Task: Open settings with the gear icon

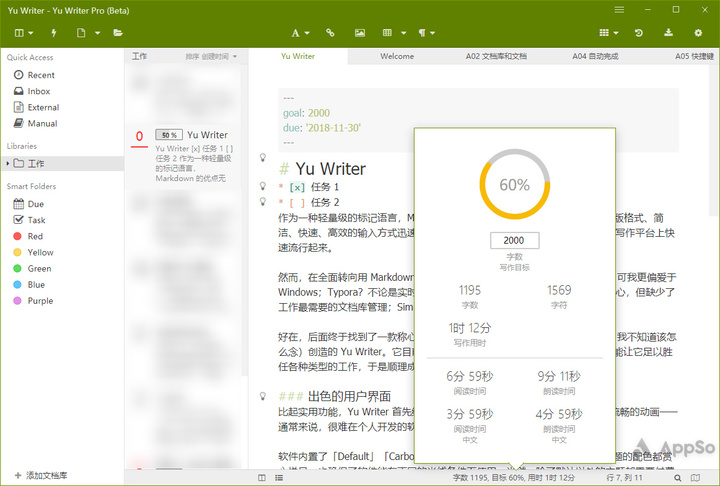Action: [x=698, y=33]
